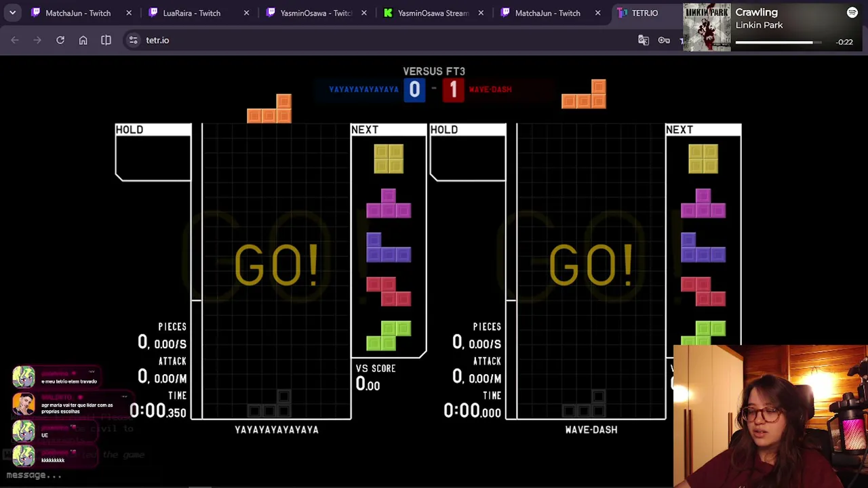The image size is (868, 488).
Task: Seek on the Crawling song progress bar
Action: tap(778, 43)
